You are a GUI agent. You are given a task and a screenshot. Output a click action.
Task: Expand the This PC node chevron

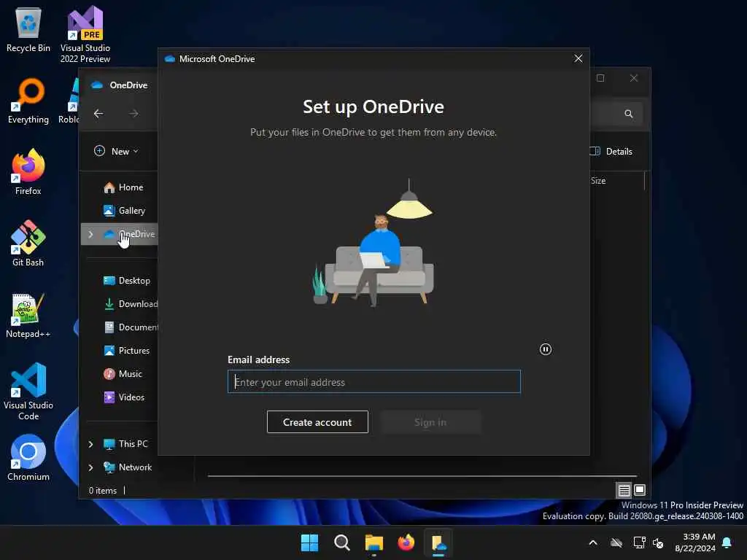[90, 444]
